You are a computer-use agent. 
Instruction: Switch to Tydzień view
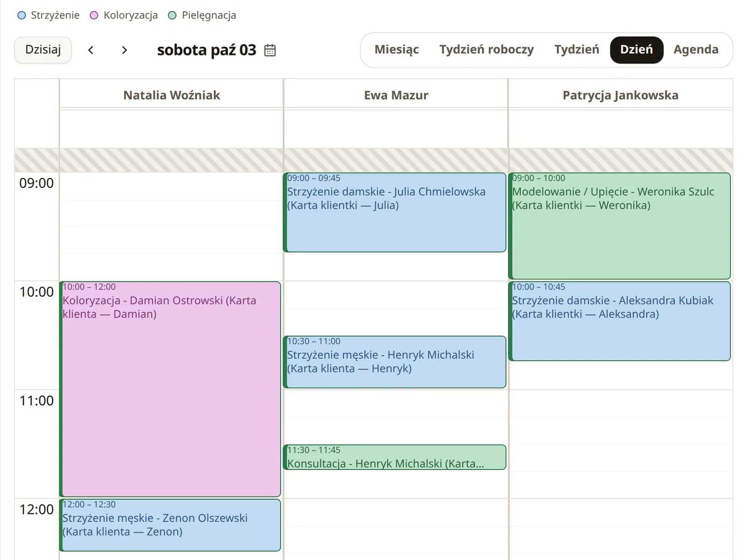577,50
